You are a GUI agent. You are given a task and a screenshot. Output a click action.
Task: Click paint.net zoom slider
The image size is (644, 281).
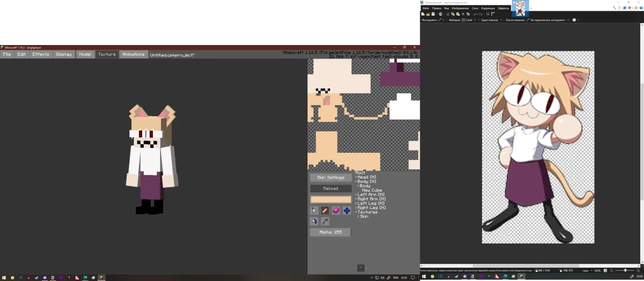click(625, 270)
